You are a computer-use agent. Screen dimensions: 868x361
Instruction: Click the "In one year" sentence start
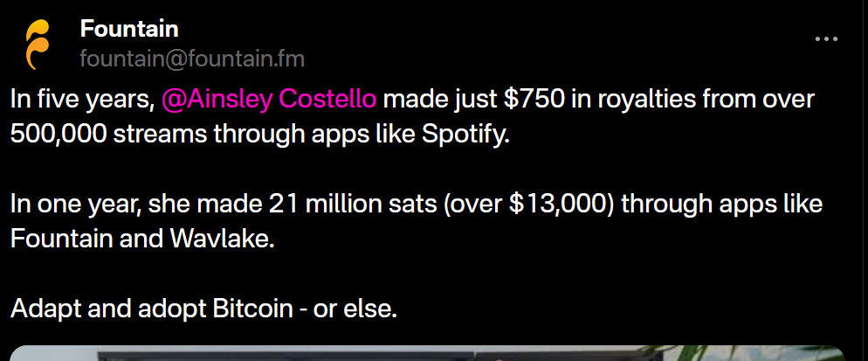click(76, 205)
